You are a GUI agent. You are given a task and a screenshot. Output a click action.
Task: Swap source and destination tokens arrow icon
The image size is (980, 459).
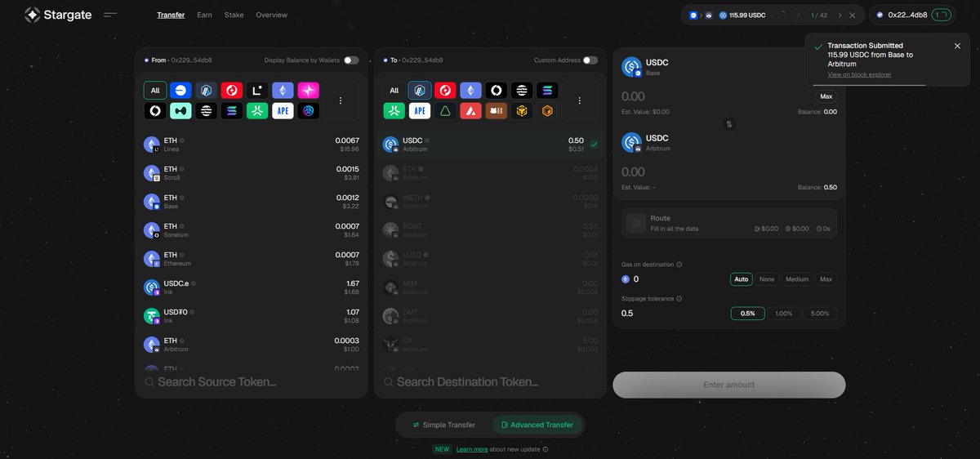click(x=729, y=124)
